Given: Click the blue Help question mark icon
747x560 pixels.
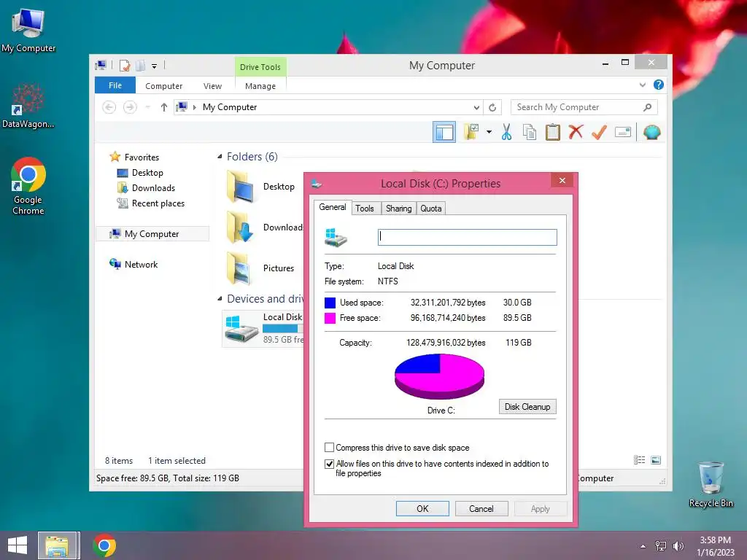Looking at the screenshot, I should tap(659, 85).
